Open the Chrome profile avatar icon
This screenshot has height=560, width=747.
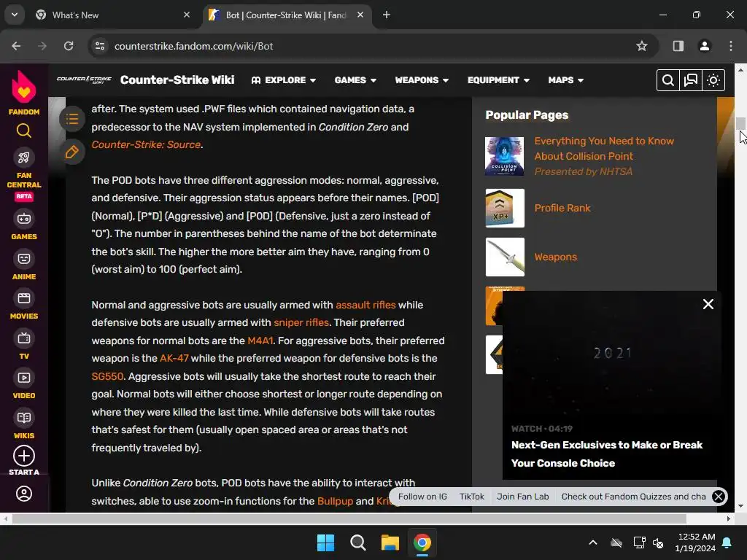(x=704, y=46)
